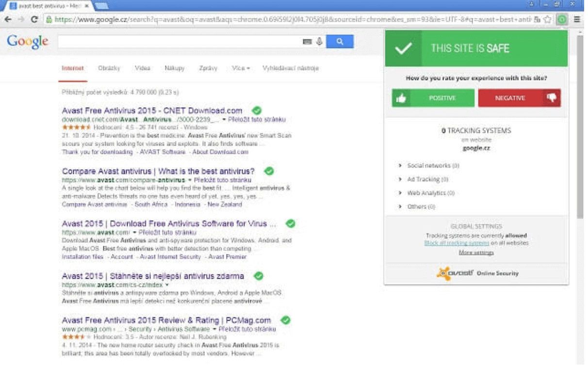Click the Avast Online Security extension icon
Image resolution: width=588 pixels, height=383 pixels.
(x=561, y=20)
